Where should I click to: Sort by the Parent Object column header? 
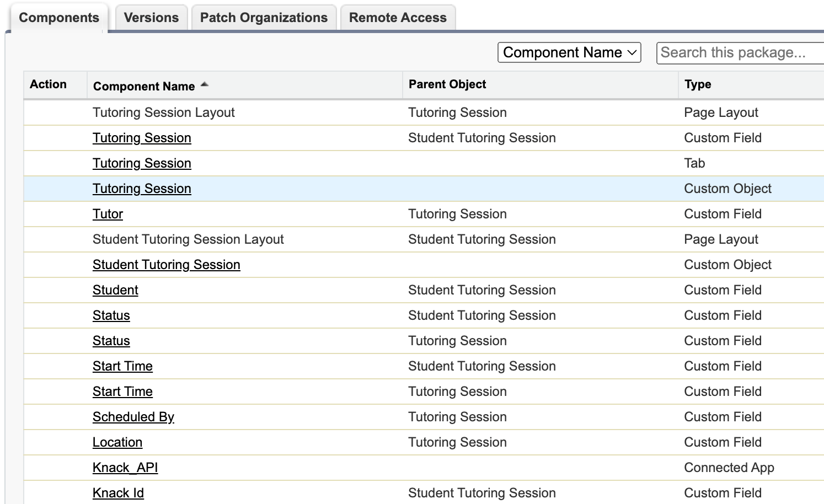[447, 84]
